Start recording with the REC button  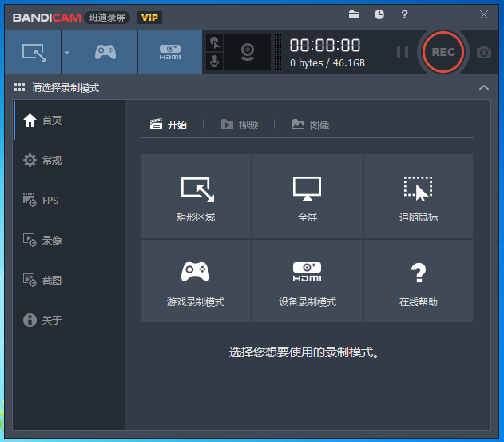pos(443,52)
